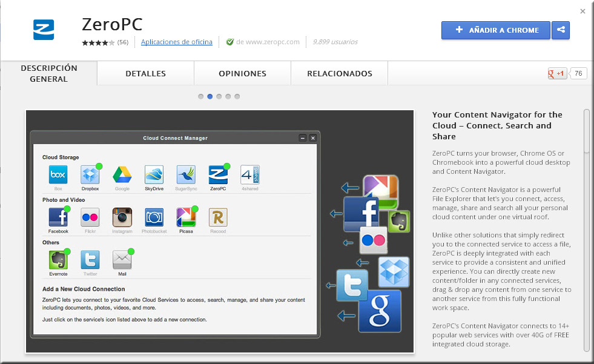Select the Dropbox icon in Cloud Storage
The image size is (594, 364).
tap(90, 174)
